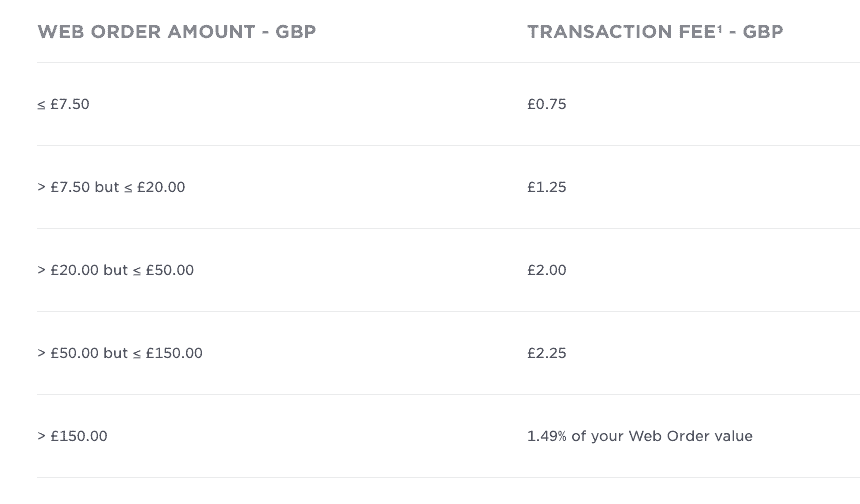Image resolution: width=860 pixels, height=504 pixels.
Task: Click the ≤ symbol before £7.50 in the first row
Action: point(41,105)
